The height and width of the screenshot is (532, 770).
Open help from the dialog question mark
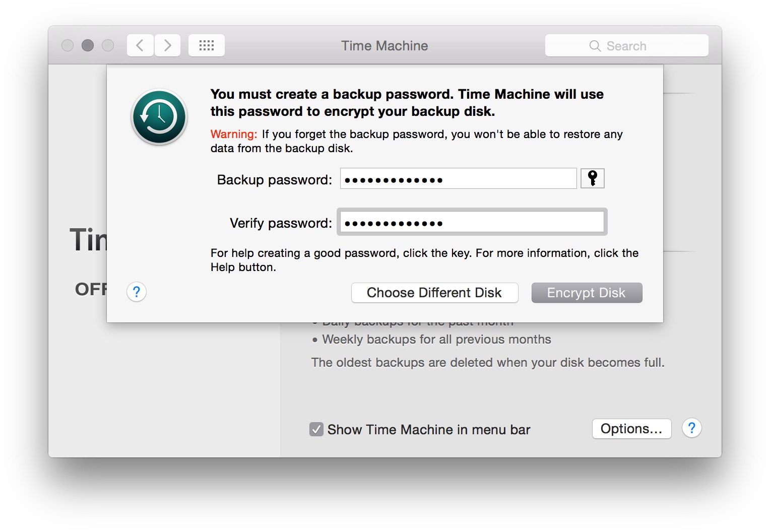click(x=137, y=292)
